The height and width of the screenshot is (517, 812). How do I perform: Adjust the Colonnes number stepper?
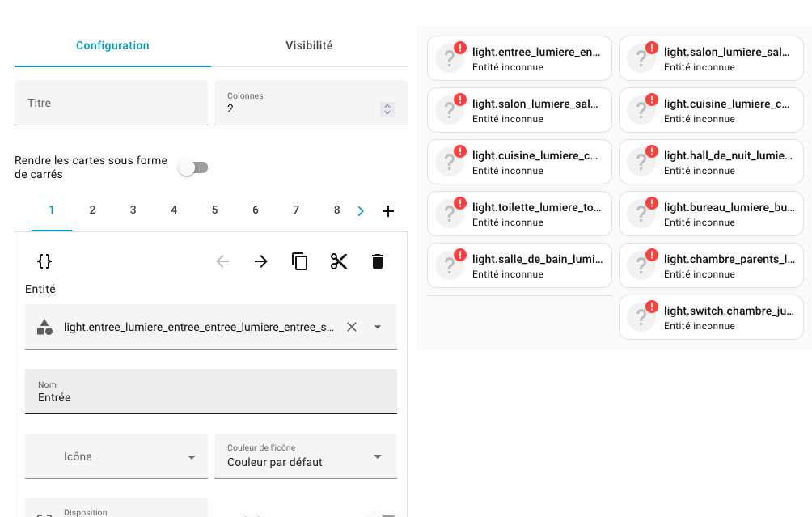pyautogui.click(x=387, y=109)
